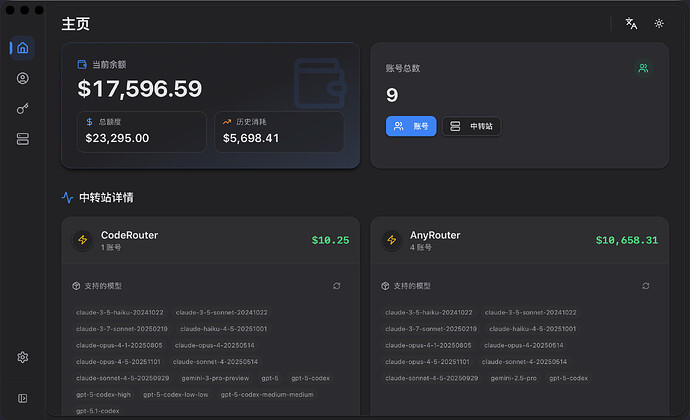
Task: Collapse the sidebar panel icon
Action: pos(22,398)
